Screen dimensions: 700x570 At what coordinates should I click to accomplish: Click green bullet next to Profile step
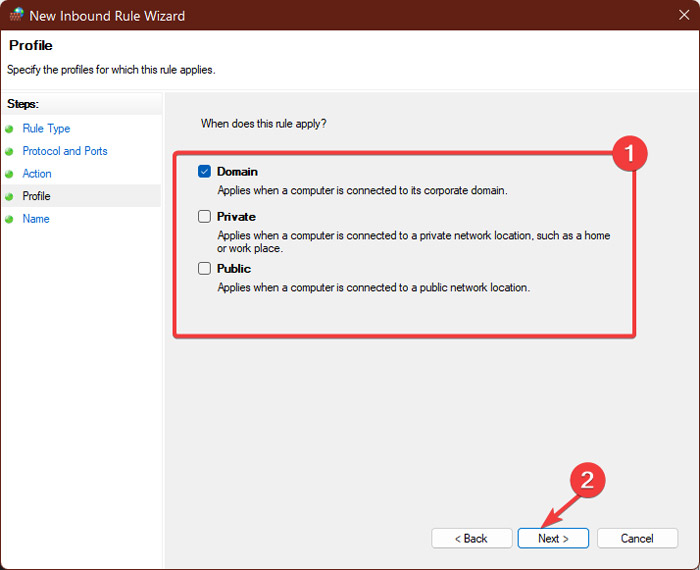click(x=10, y=197)
